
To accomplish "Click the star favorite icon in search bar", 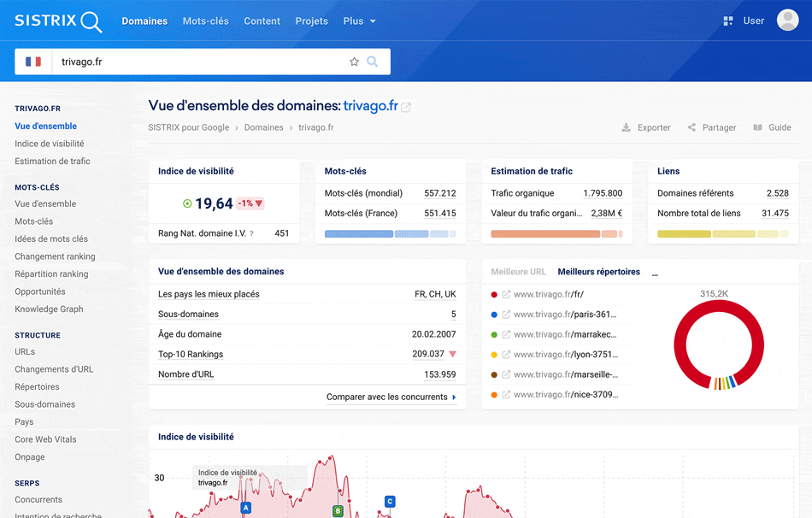I will [x=354, y=62].
